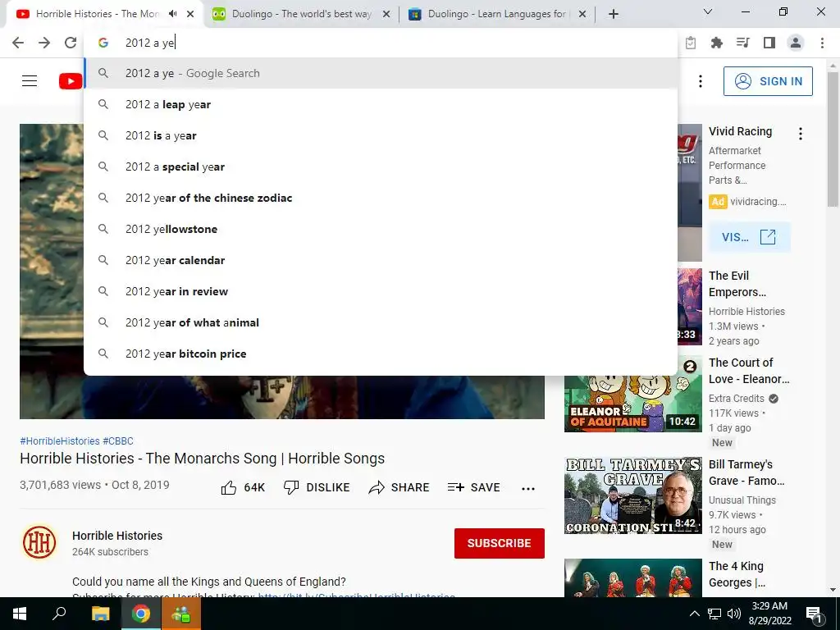Open the volume control in system tray
The height and width of the screenshot is (630, 840).
(x=734, y=614)
